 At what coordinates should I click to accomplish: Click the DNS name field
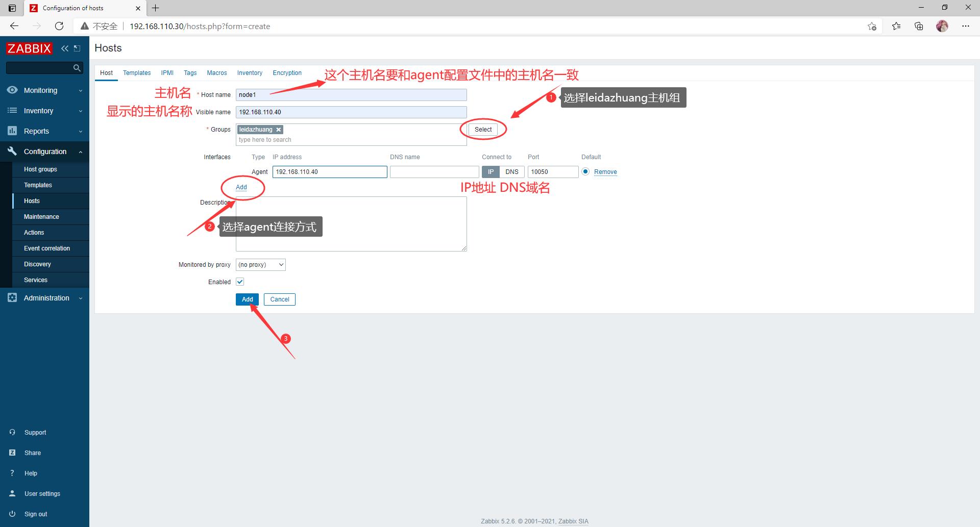click(x=434, y=172)
